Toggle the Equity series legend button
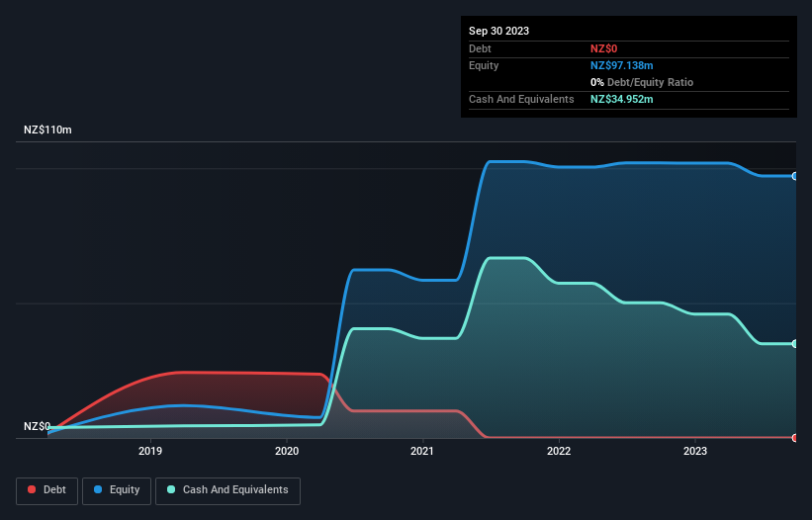The height and width of the screenshot is (520, 812). (117, 490)
